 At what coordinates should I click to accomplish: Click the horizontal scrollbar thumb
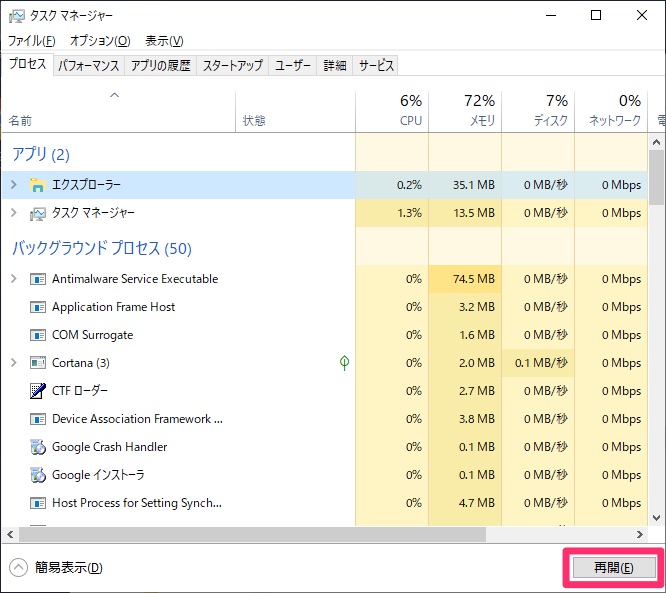pos(252,535)
